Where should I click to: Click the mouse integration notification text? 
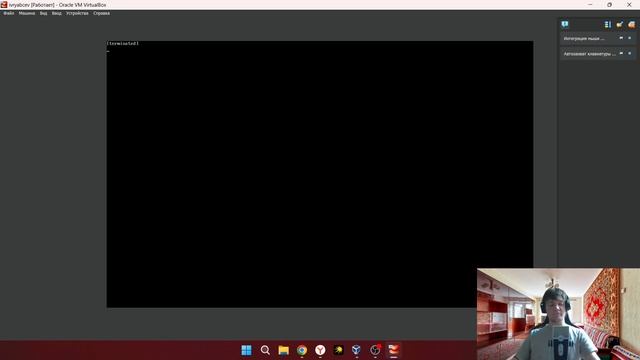pyautogui.click(x=584, y=38)
